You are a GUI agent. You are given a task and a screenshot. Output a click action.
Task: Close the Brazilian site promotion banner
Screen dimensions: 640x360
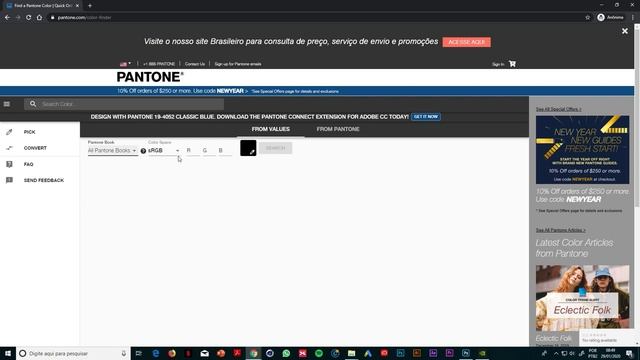coord(624,31)
